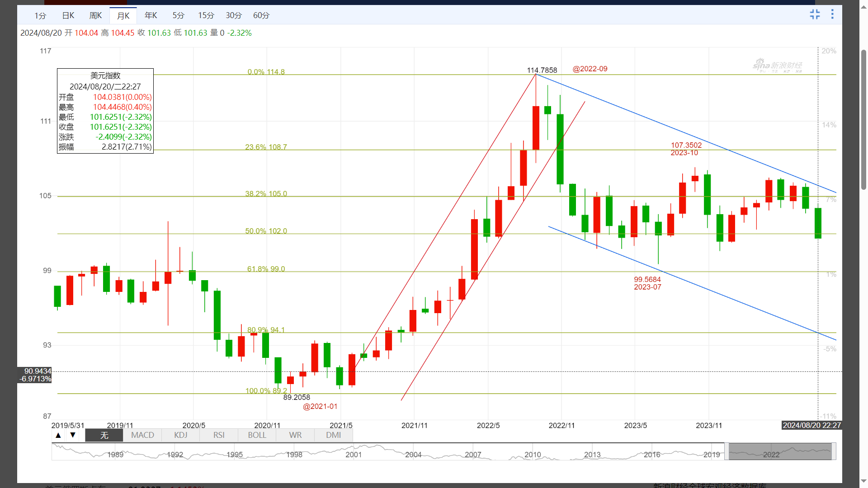
Task: Click the up triangle indicator button
Action: (x=58, y=435)
